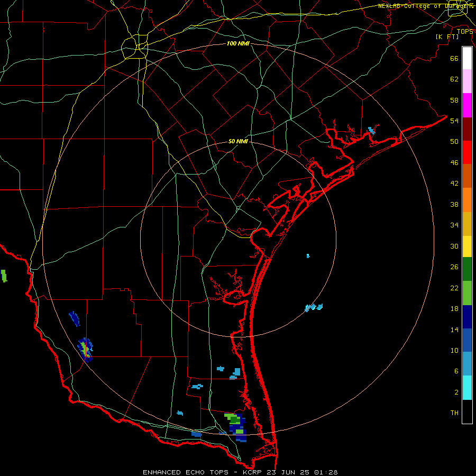Click the legend value 50
Image resolution: width=476 pixels, height=476 pixels.
[x=454, y=142]
